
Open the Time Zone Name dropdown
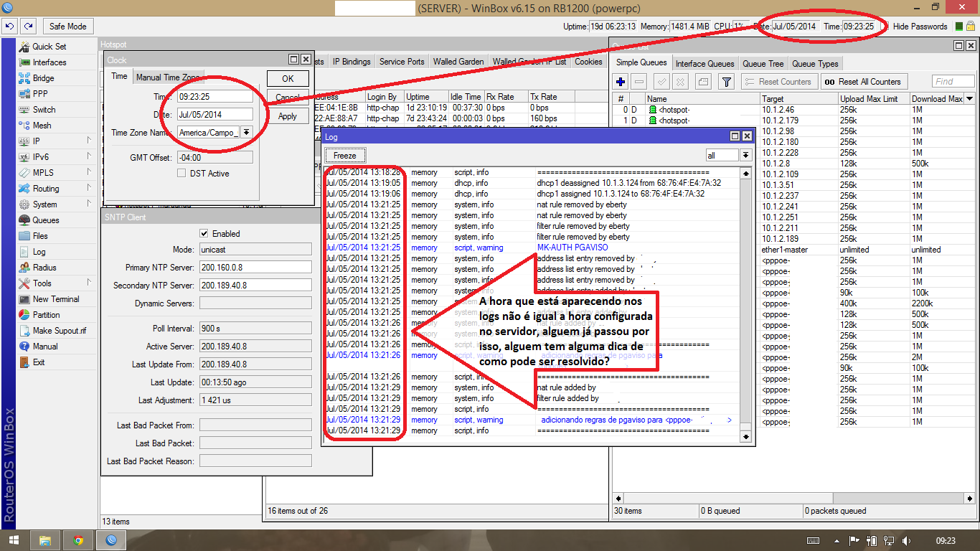coord(246,132)
